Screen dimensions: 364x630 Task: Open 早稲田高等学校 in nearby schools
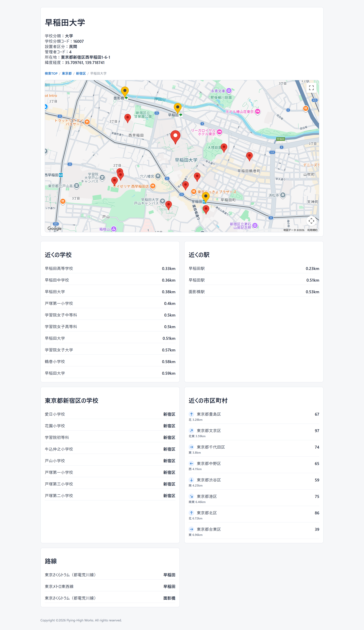[x=110, y=268]
